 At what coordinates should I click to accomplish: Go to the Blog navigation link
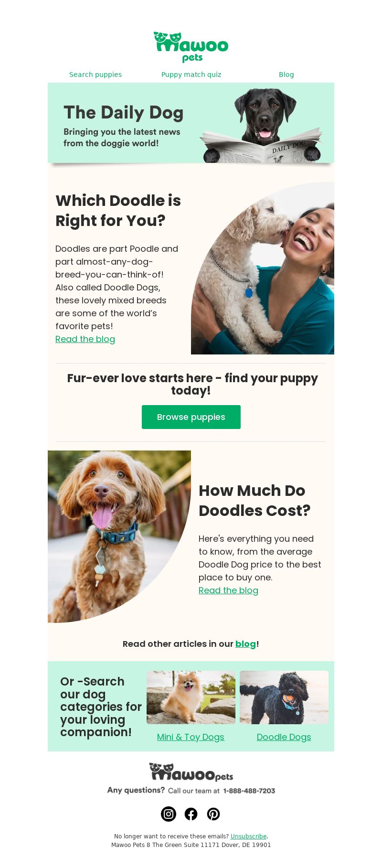point(286,75)
